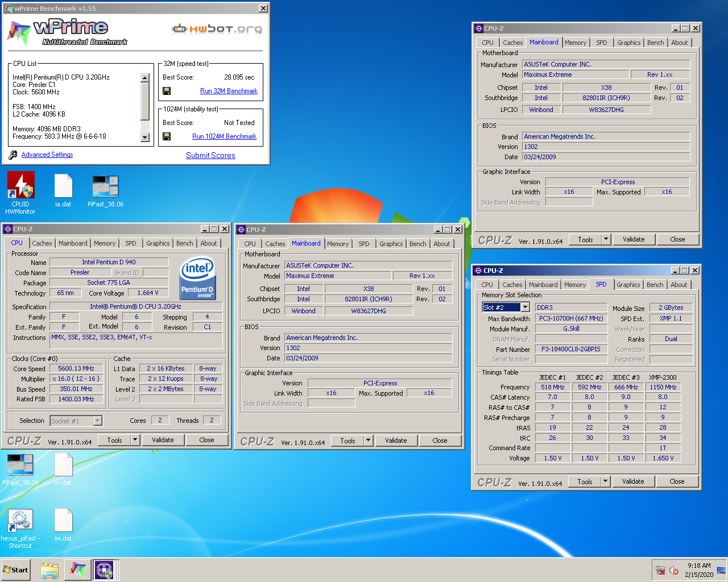Click Validate in CPU-Z CPU window

coord(163,440)
